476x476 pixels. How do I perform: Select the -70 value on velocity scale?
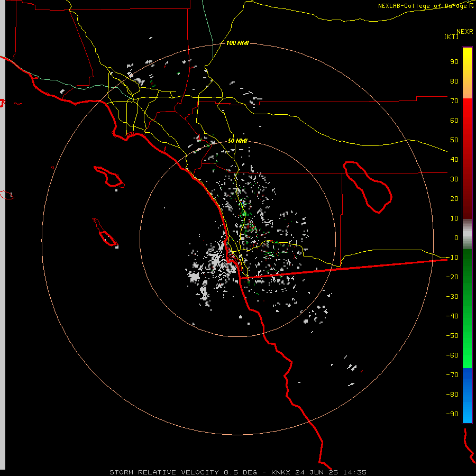point(452,375)
